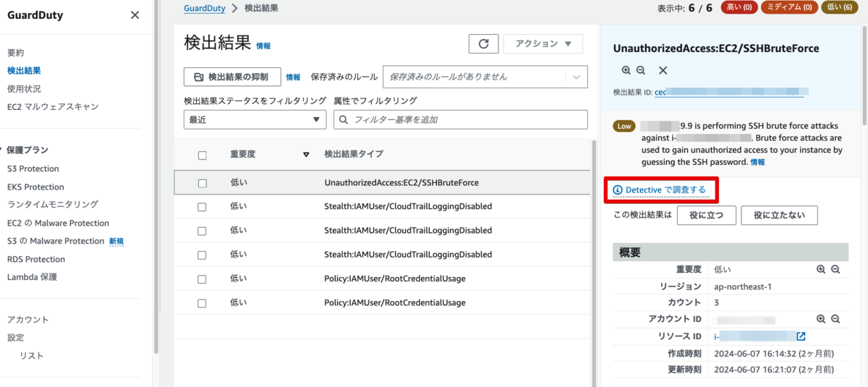Click zoom-in filter icon in 重要度 row
This screenshot has height=387, width=868.
[821, 269]
